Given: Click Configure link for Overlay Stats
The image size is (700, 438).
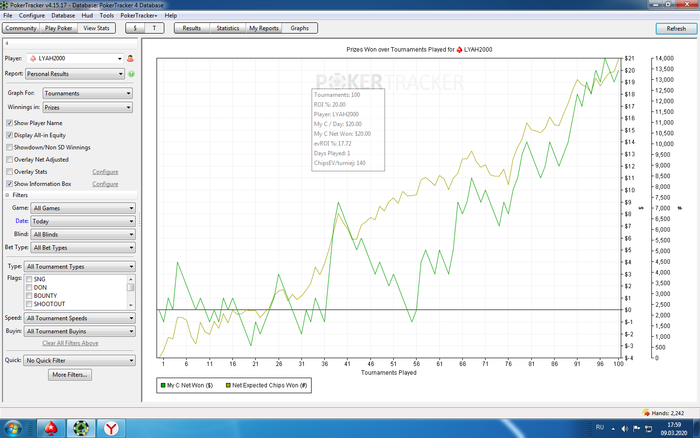Looking at the screenshot, I should point(105,172).
